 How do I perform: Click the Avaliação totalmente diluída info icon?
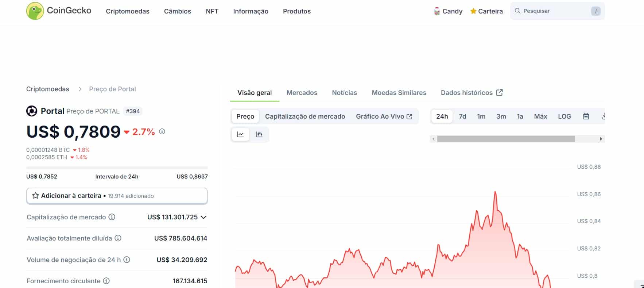118,238
